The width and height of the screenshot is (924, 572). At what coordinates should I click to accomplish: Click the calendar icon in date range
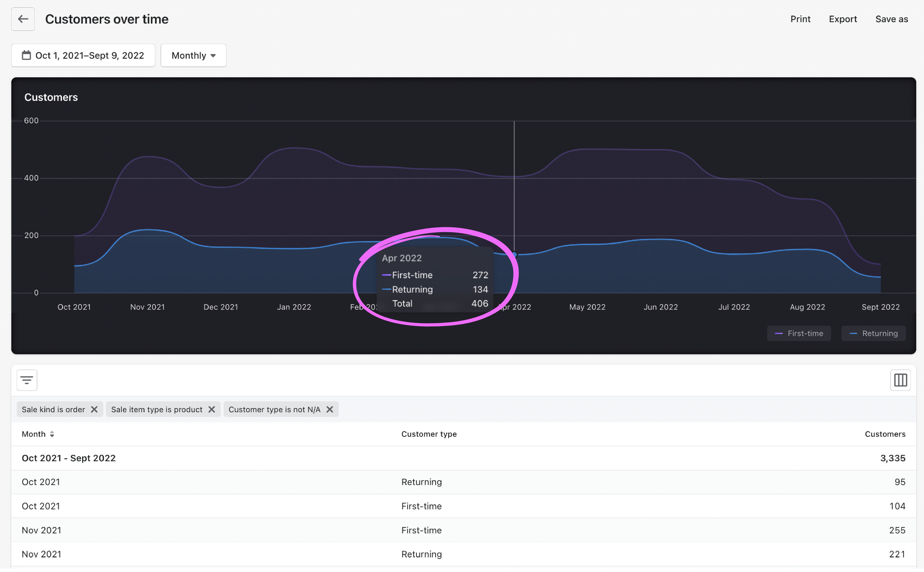(26, 56)
